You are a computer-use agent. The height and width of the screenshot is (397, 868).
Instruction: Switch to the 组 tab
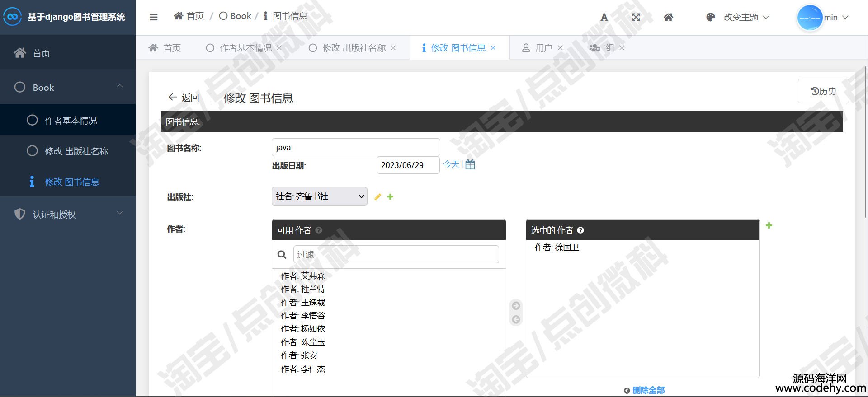click(x=602, y=48)
